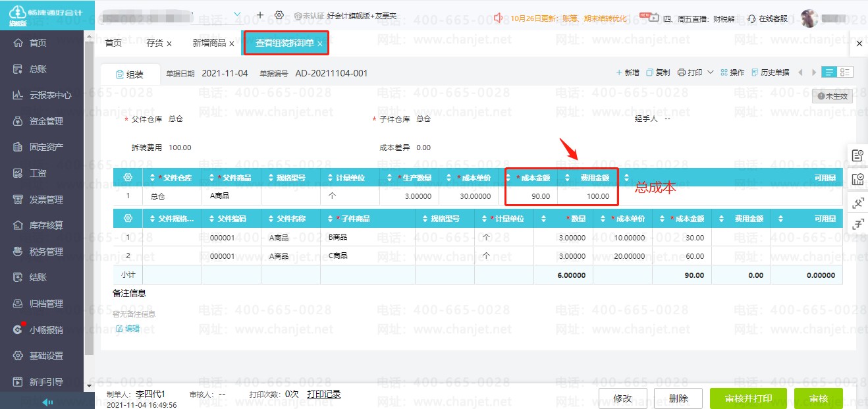Image resolution: width=868 pixels, height=409 pixels.
Task: Collapse the sidebar with the bottom-left arrow icon
Action: 47,402
